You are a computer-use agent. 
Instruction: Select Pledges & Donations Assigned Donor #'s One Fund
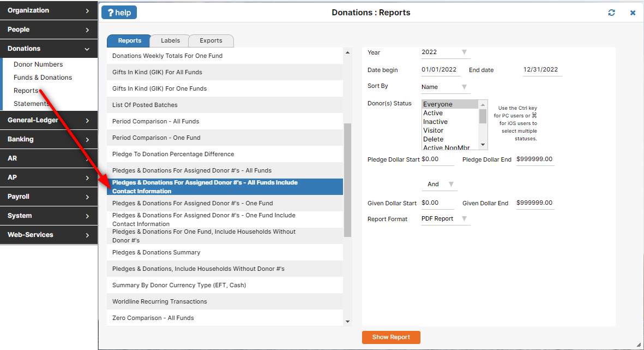click(x=225, y=203)
